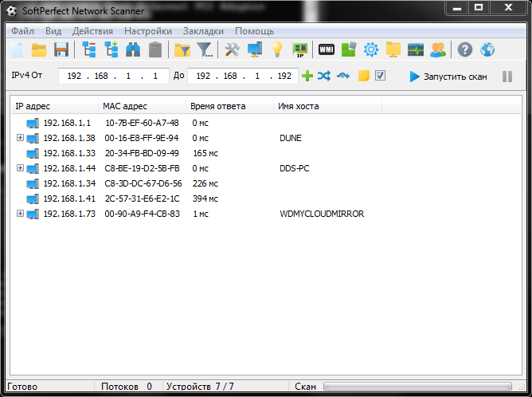Screen dimensions: 532x397
Task: Expand the 192.168.1.38 DUNE device node
Action: (20, 138)
